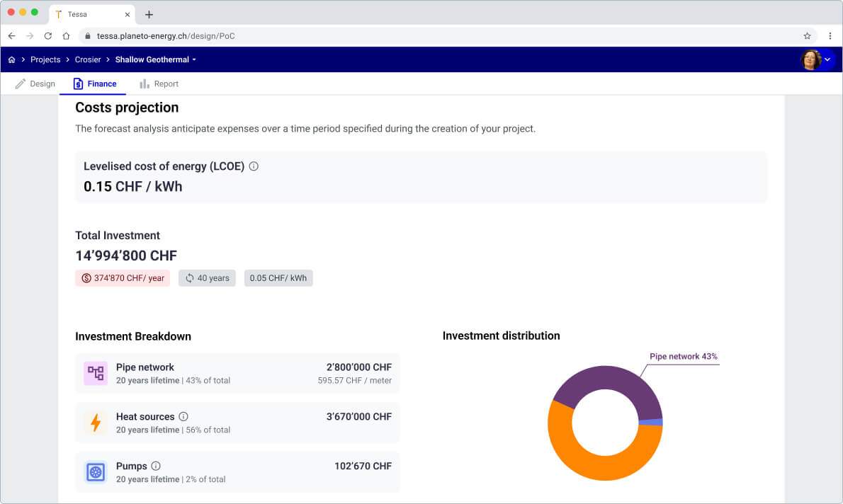Reload the page in the browser
The width and height of the screenshot is (843, 504).
pyautogui.click(x=48, y=36)
